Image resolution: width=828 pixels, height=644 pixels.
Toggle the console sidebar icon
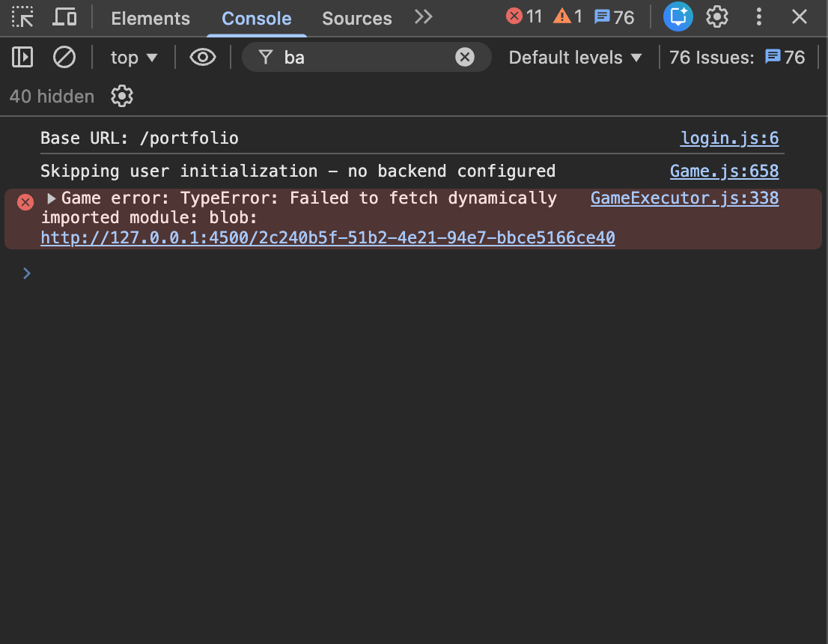[22, 57]
